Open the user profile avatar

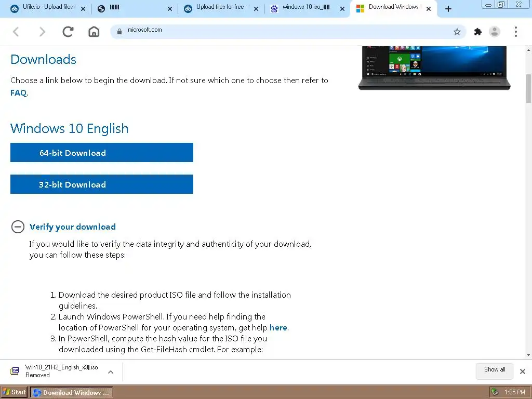click(x=495, y=32)
